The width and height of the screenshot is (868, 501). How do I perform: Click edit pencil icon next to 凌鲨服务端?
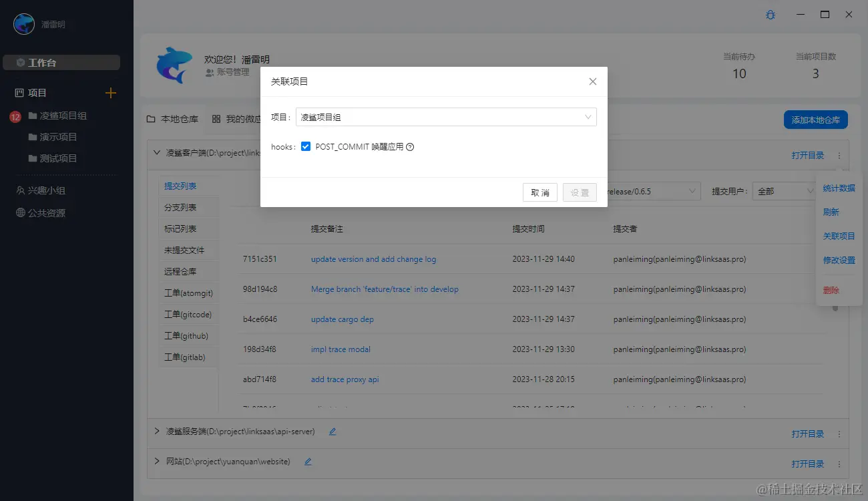[333, 432]
